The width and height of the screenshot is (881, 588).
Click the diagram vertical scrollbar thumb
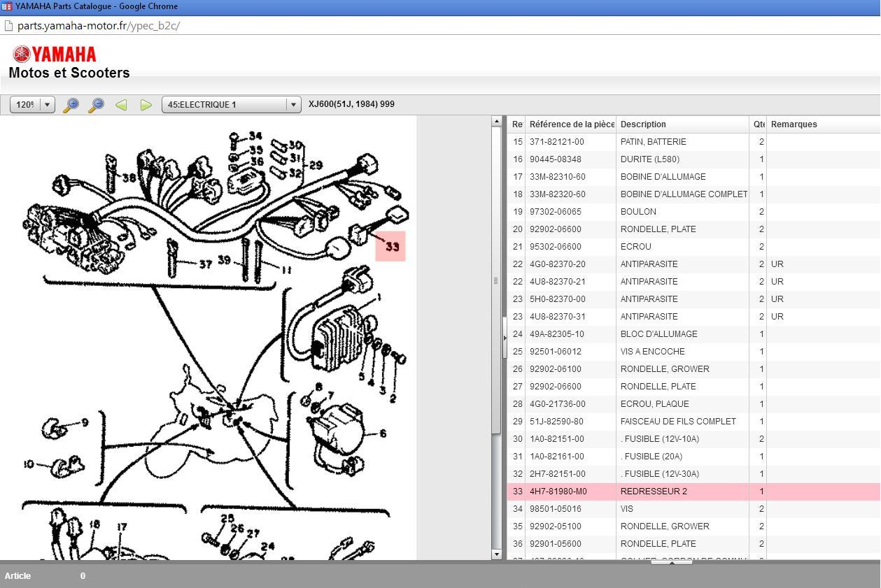coord(497,280)
